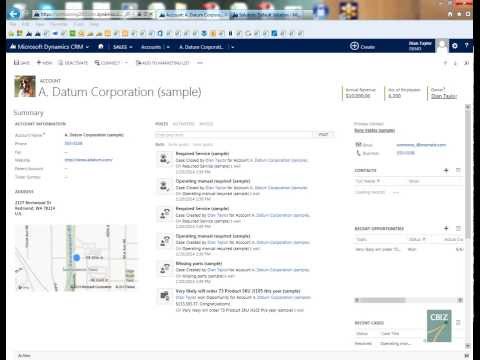The width and height of the screenshot is (480, 360).
Task: Open the primary contact name link
Action: 374,130
